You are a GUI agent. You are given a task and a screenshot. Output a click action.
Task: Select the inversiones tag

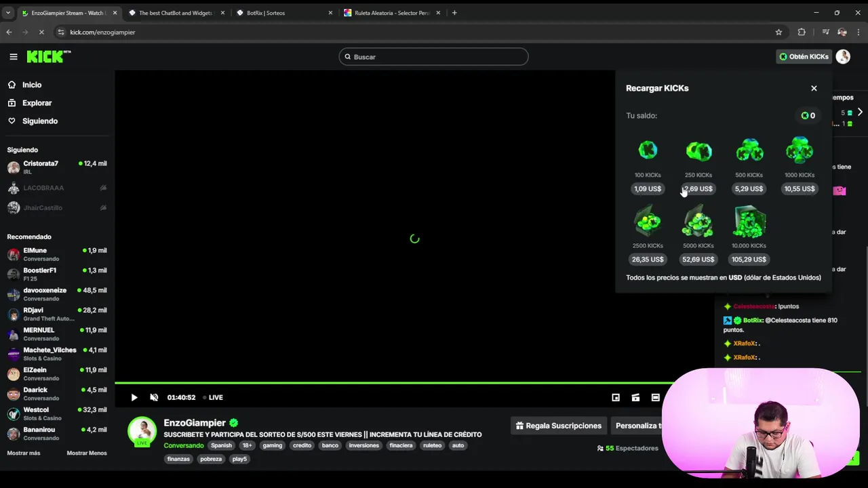pos(363,445)
